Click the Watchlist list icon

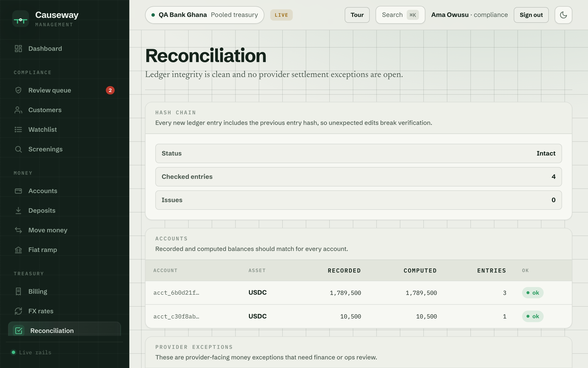[18, 130]
